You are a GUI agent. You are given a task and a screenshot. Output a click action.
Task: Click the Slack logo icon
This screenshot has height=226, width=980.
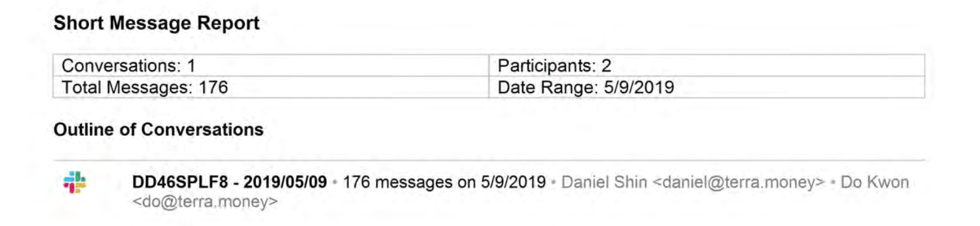point(75,182)
